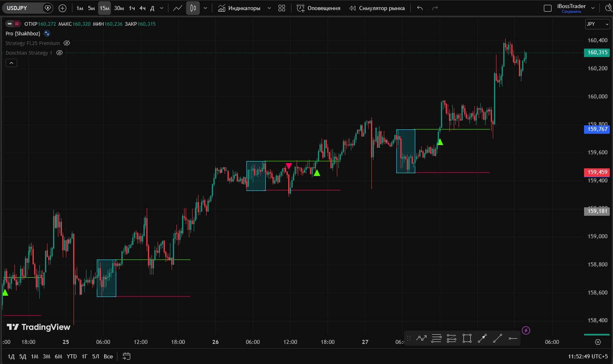Select the 30м timeframe
This screenshot has height=364, width=613.
coord(119,8)
